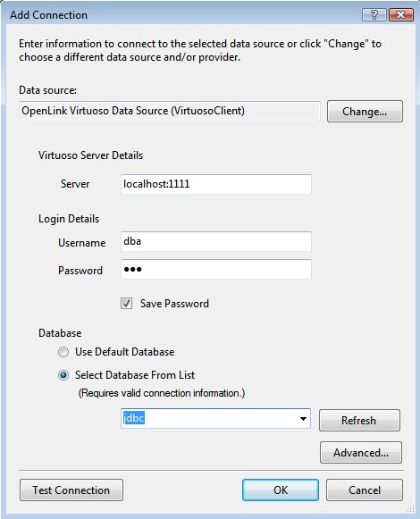The width and height of the screenshot is (420, 519).
Task: Click the OpenLink Virtuoso Data Source field
Action: [170, 111]
